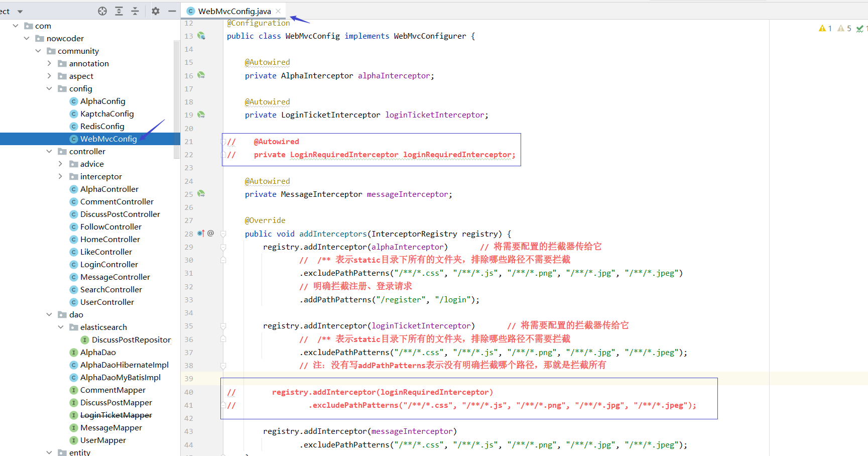
Task: Click the project tree vertical scrollbar
Action: click(177, 99)
